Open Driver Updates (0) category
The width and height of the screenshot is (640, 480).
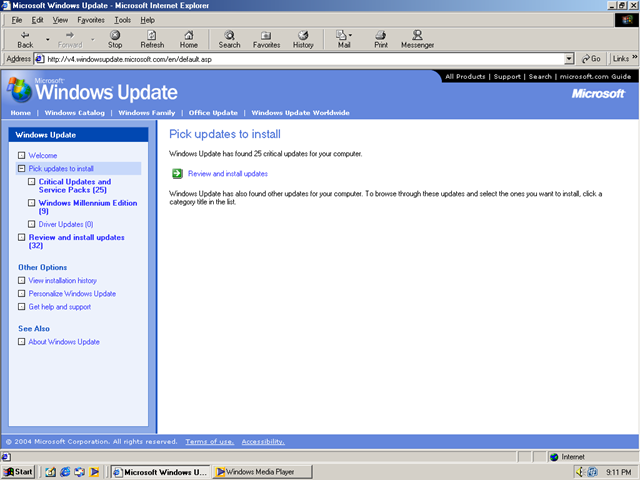pyautogui.click(x=66, y=224)
